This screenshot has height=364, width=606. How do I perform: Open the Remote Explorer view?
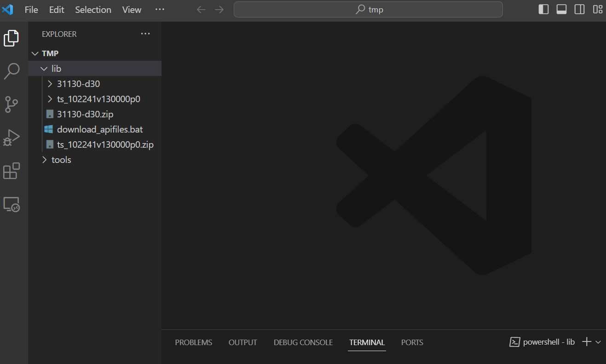(12, 204)
